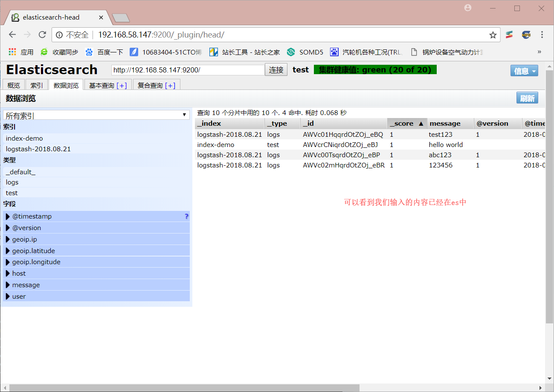Open the 站长工具 - 站长之家 bookmark

245,52
